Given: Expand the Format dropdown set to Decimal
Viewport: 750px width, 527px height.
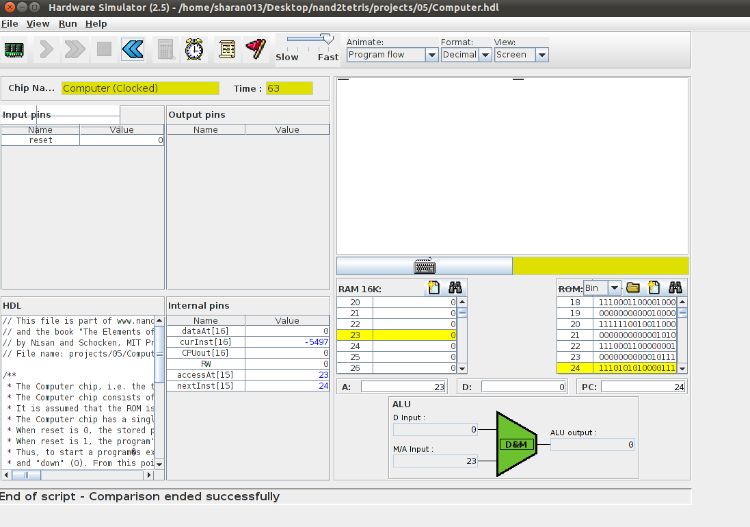Looking at the screenshot, I should (463, 55).
